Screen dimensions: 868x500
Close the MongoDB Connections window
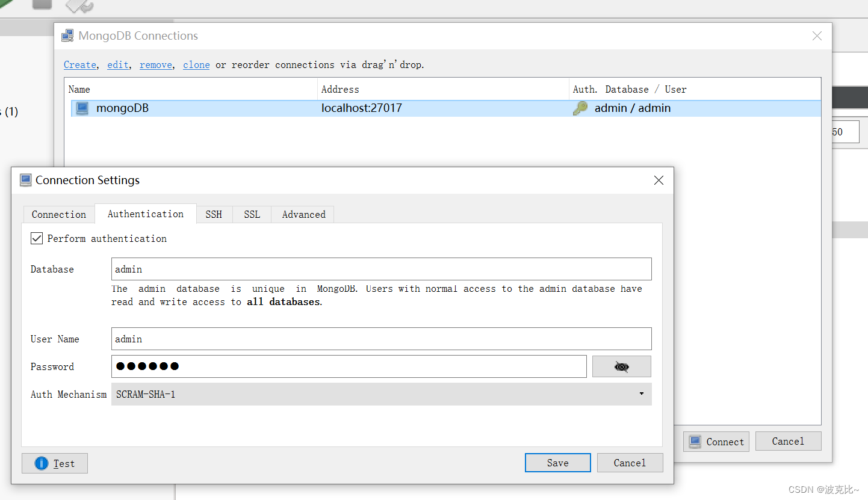(817, 36)
